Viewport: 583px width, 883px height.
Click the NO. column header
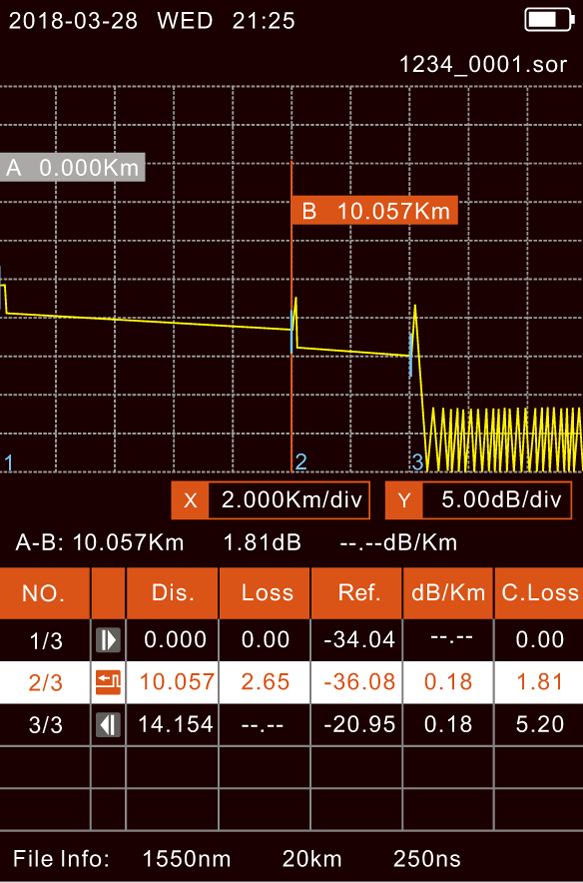pyautogui.click(x=44, y=593)
